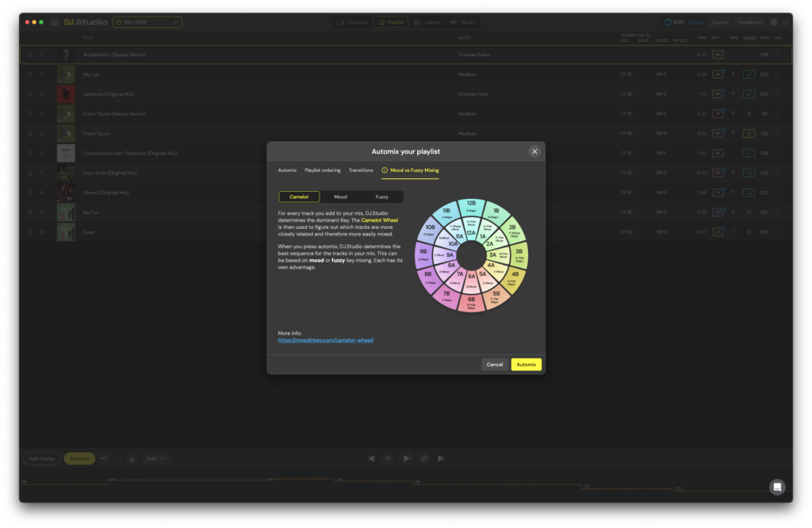
Task: Click the settings gear icon at top right
Action: click(774, 22)
